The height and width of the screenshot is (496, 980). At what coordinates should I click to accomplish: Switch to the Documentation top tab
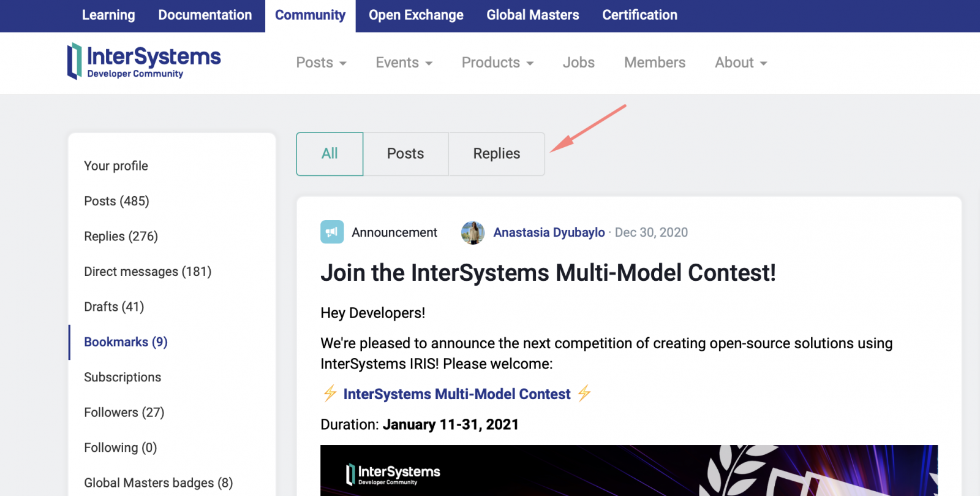click(205, 15)
